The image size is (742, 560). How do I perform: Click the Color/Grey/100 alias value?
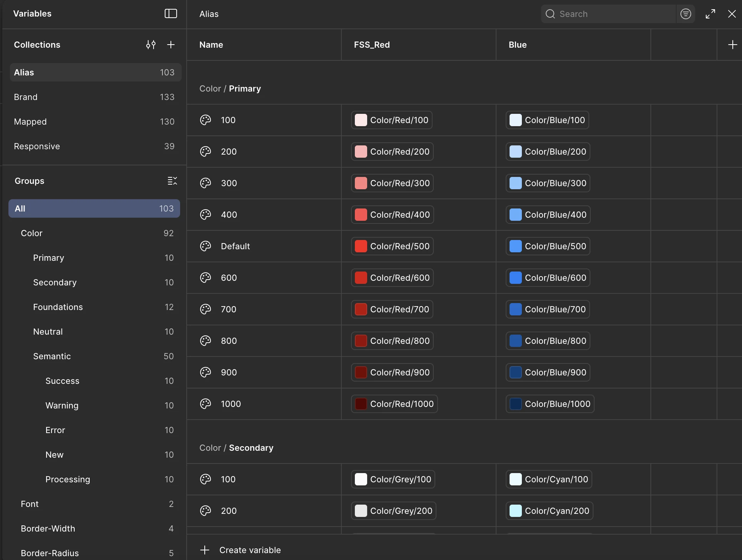393,479
